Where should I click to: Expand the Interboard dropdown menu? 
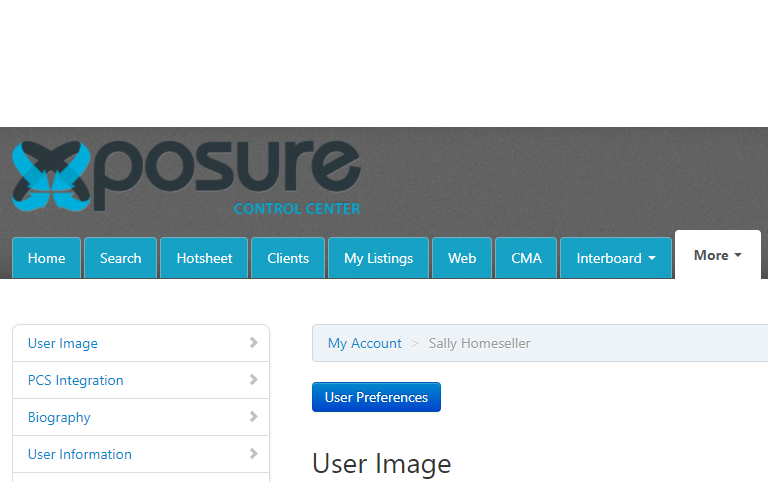pos(616,258)
